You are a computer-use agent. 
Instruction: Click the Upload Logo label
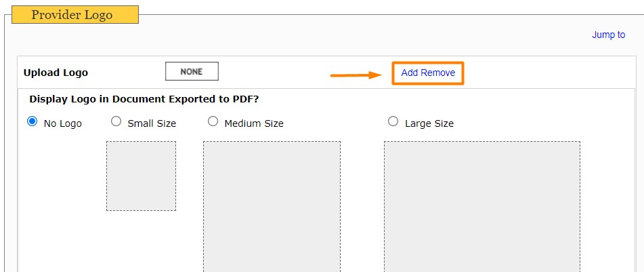point(56,73)
